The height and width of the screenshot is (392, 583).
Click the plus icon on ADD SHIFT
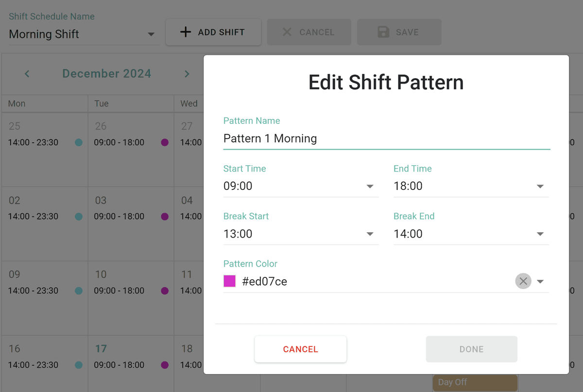click(x=185, y=32)
